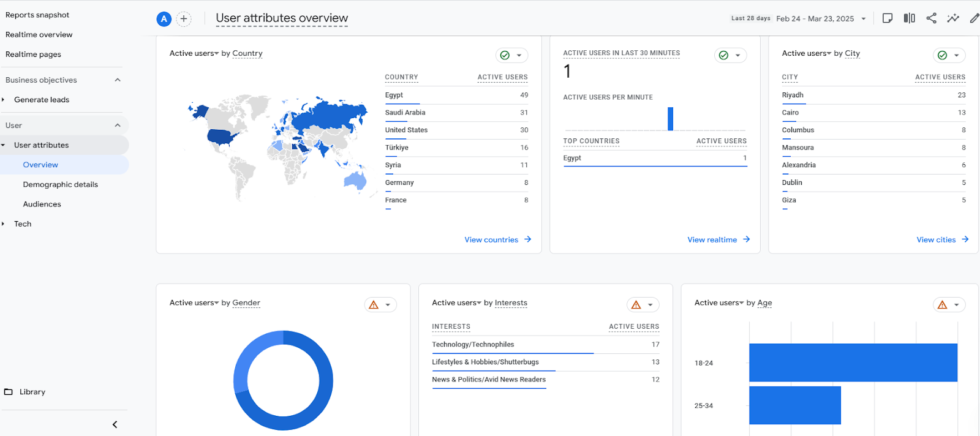Click the gender donut chart ring
980x436 pixels.
coord(284,380)
